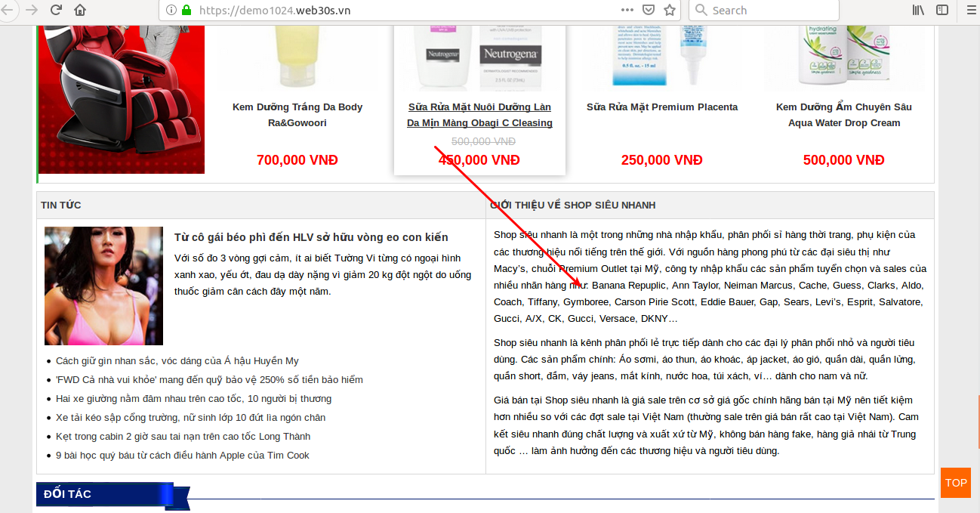Click news summary starting Với số đo 3 vòng

[x=322, y=275]
